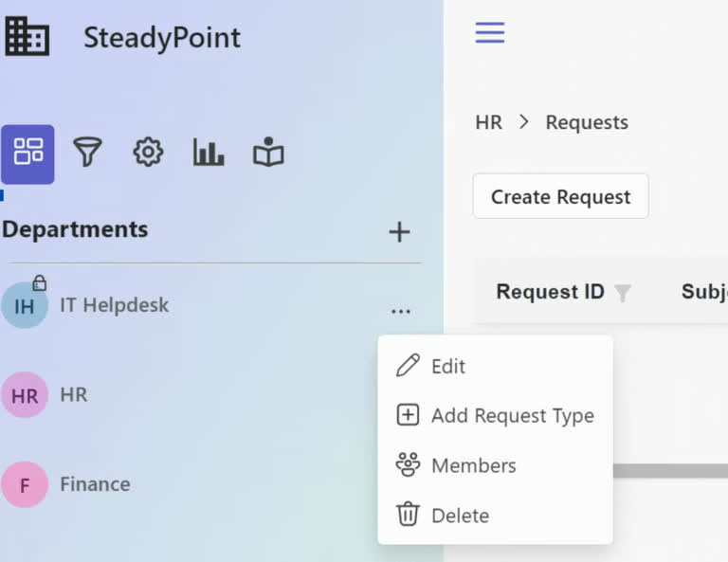This screenshot has width=728, height=562.
Task: Click Requests in the breadcrumb
Action: [587, 122]
